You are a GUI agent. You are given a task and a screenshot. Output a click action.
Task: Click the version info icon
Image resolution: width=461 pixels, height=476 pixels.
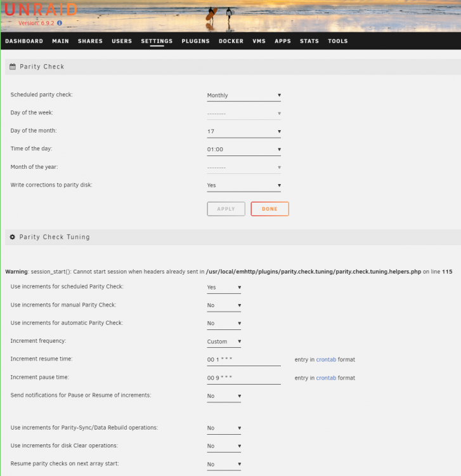point(60,23)
